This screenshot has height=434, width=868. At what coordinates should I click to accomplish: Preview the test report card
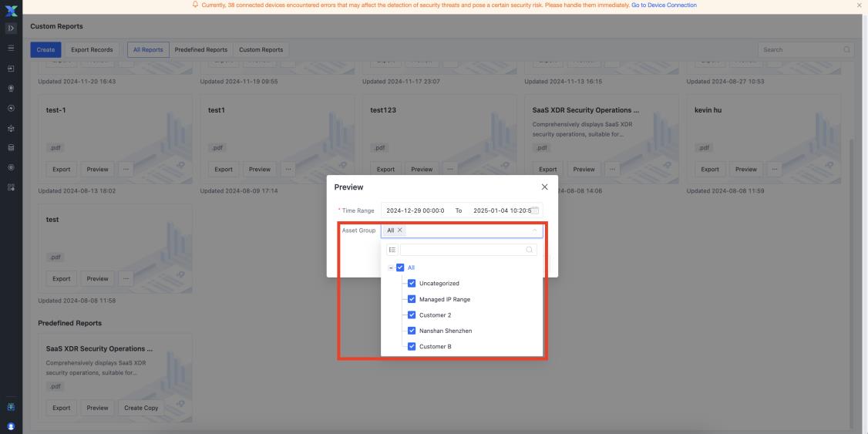97,279
